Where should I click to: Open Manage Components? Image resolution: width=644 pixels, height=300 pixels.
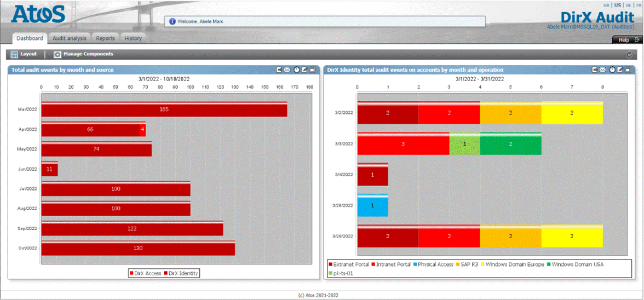coord(84,54)
